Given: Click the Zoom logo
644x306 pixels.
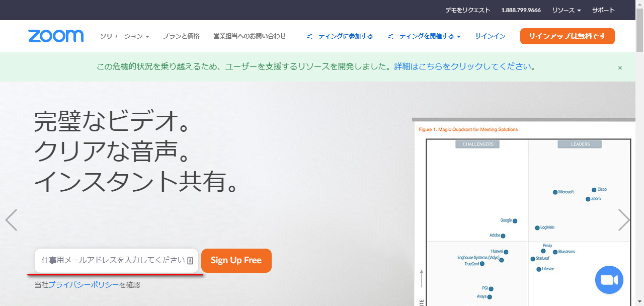Looking at the screenshot, I should (56, 36).
